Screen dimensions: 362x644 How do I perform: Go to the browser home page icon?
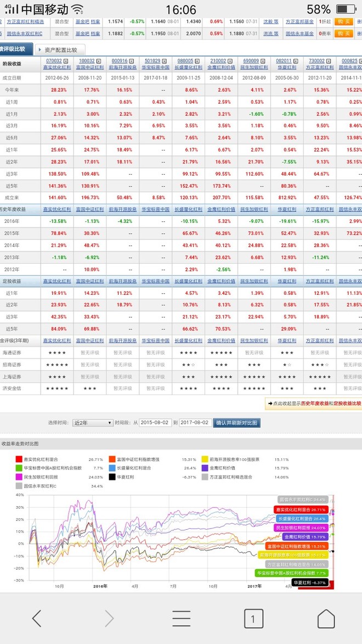click(326, 619)
